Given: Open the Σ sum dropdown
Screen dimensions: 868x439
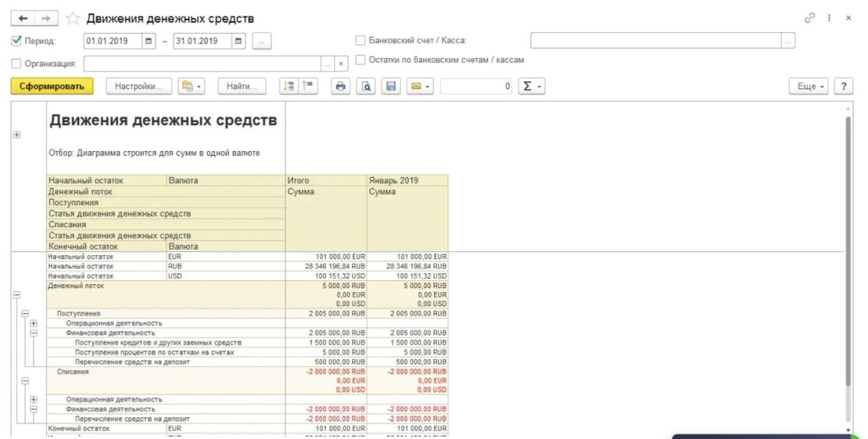Looking at the screenshot, I should point(532,87).
